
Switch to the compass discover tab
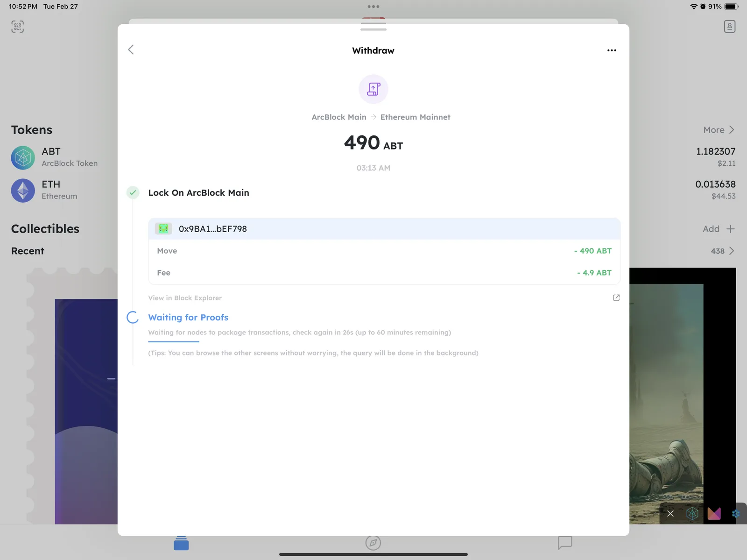click(373, 543)
